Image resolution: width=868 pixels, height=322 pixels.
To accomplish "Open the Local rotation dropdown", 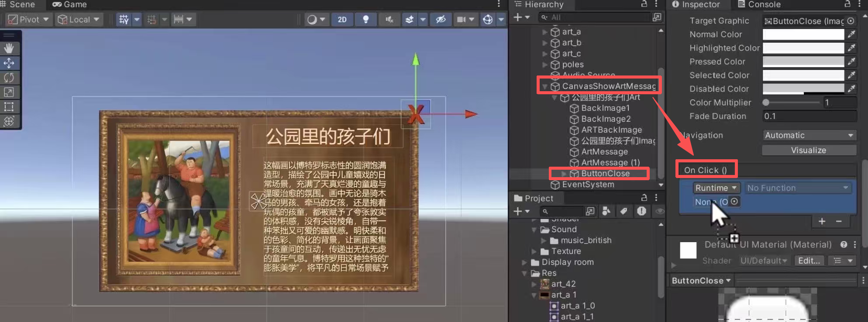I will click(79, 20).
